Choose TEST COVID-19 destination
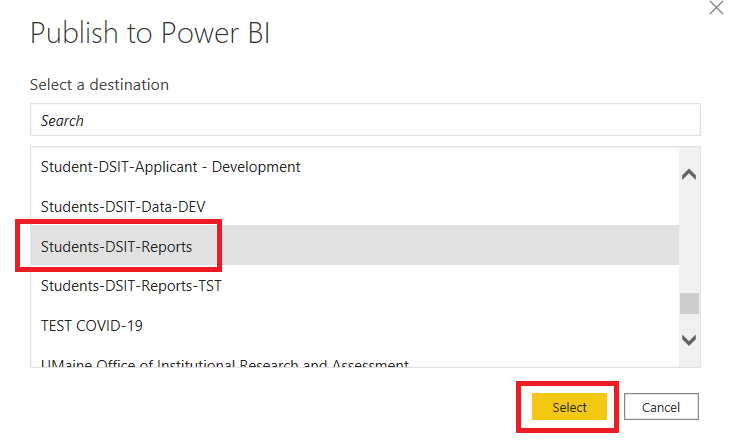The image size is (730, 446). coord(355,325)
